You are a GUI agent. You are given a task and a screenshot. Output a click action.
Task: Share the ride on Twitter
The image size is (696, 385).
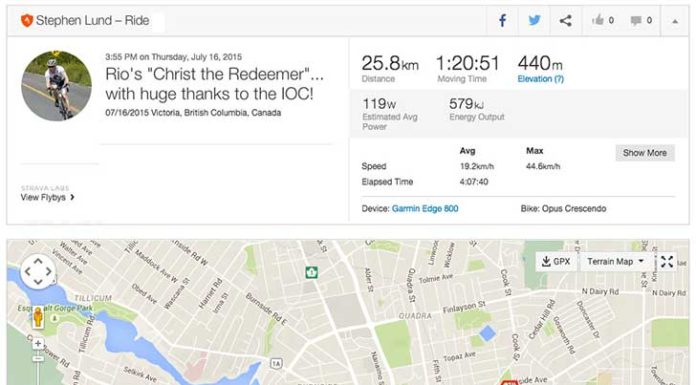pos(534,20)
